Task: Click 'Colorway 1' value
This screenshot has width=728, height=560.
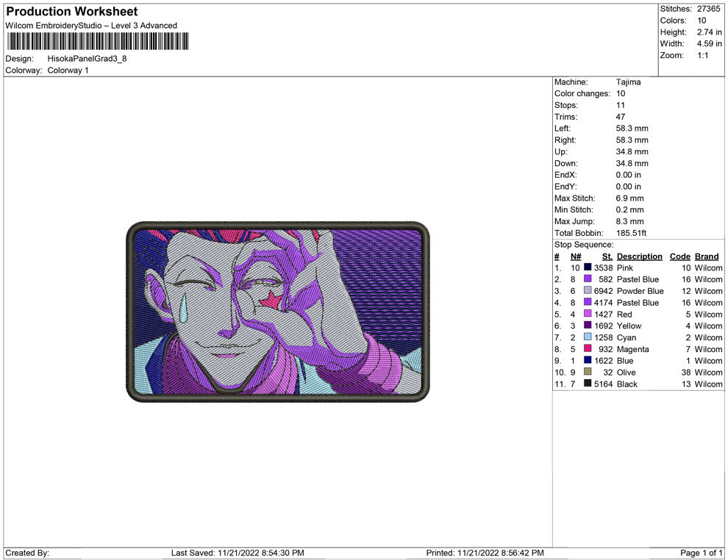Action: tap(68, 71)
